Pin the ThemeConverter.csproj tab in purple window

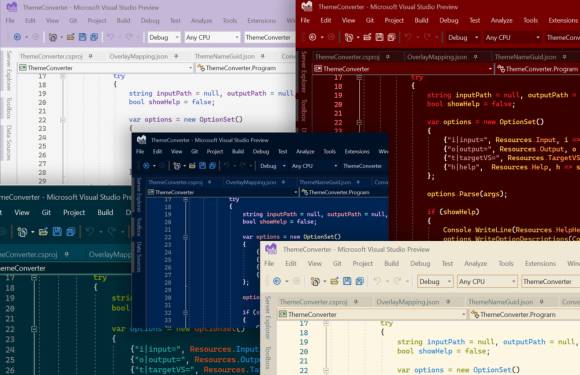click(x=90, y=56)
